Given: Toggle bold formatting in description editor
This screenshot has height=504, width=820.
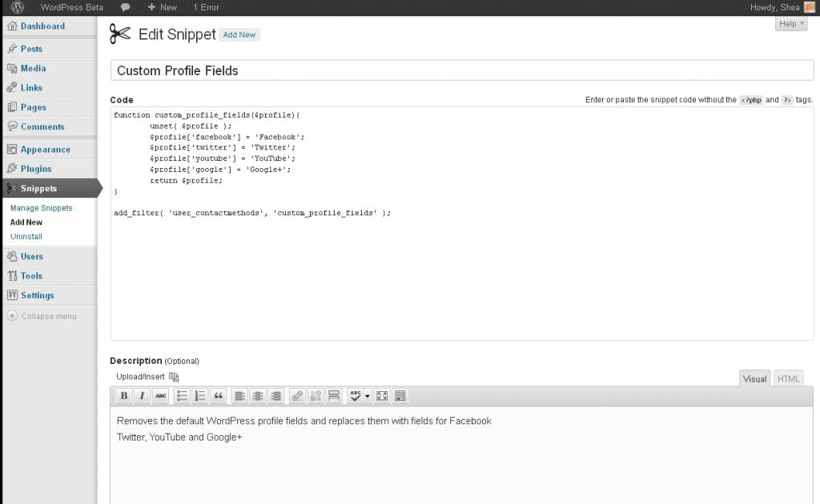Looking at the screenshot, I should tap(124, 396).
